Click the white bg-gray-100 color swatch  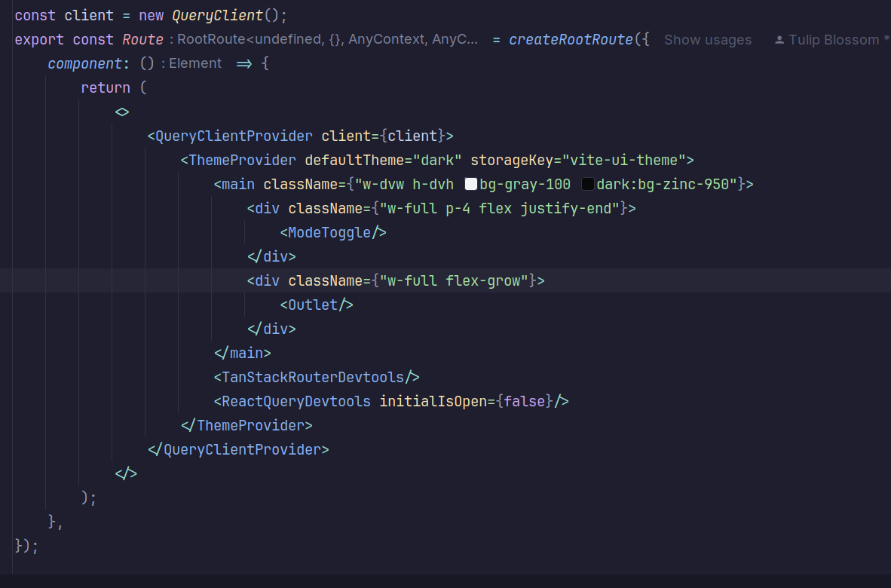(x=471, y=184)
